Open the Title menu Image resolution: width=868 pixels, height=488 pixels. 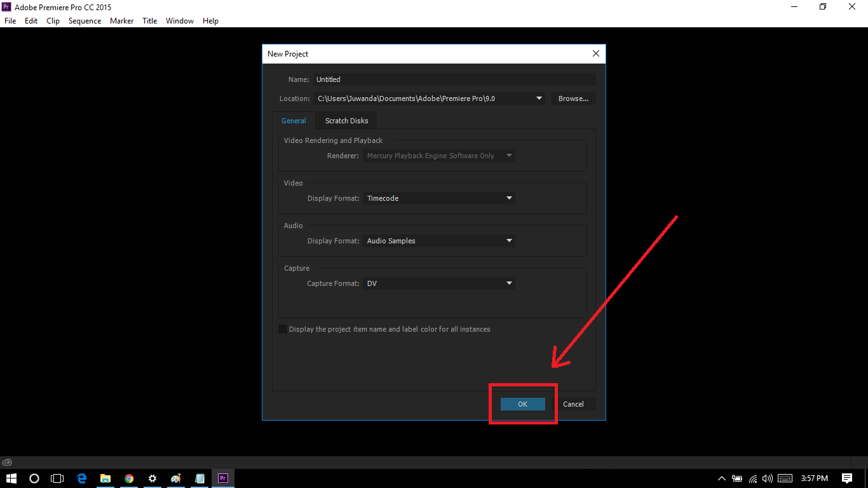(x=149, y=21)
